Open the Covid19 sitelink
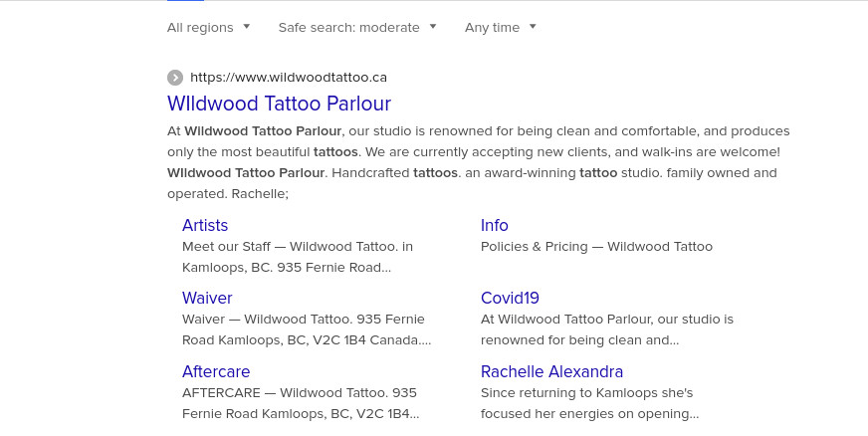868x436 pixels. pos(510,298)
